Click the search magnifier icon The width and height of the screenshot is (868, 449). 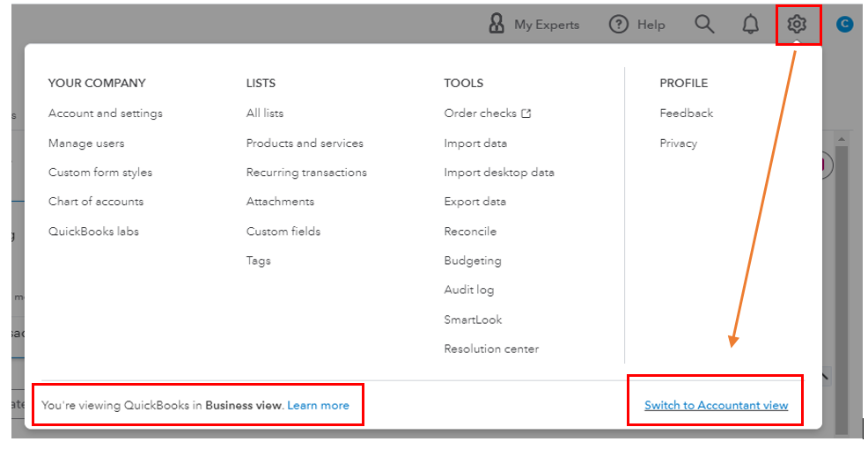point(704,25)
